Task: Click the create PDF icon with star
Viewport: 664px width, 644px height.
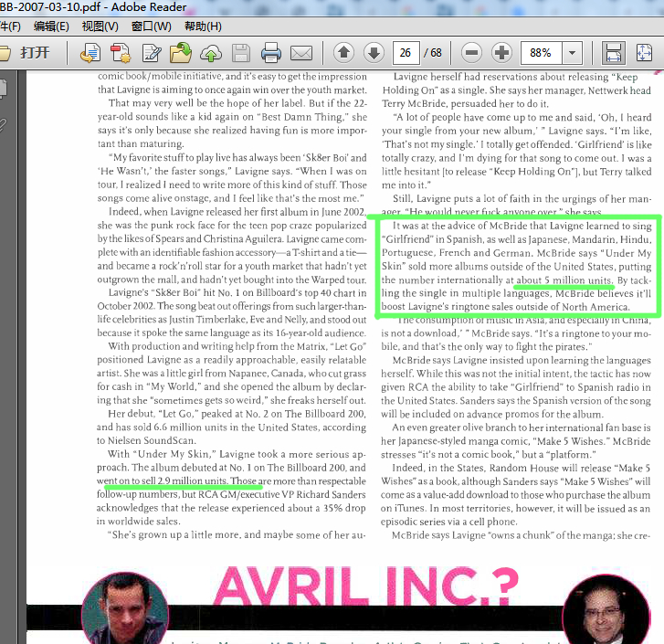Action: (x=121, y=53)
